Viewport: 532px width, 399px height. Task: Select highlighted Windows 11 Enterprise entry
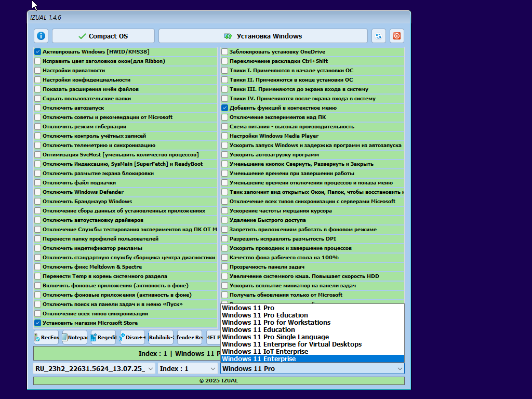point(312,359)
